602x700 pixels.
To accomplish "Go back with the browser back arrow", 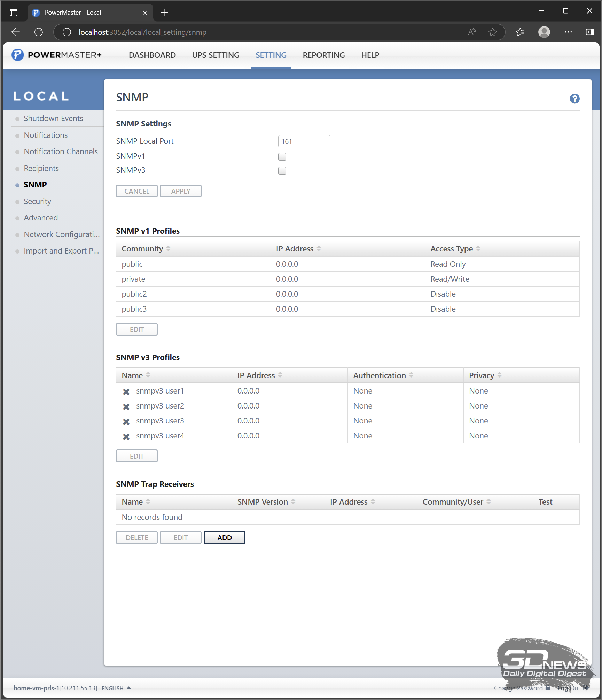I will (x=16, y=32).
